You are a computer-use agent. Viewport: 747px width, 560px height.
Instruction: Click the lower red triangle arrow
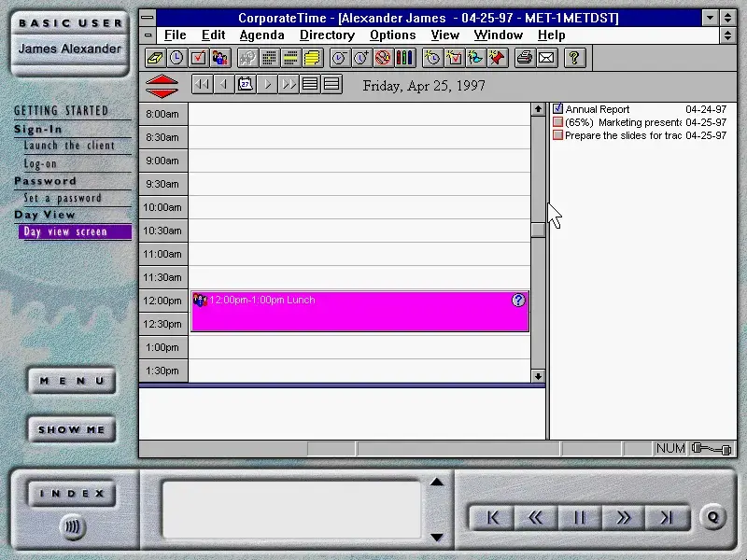click(162, 92)
